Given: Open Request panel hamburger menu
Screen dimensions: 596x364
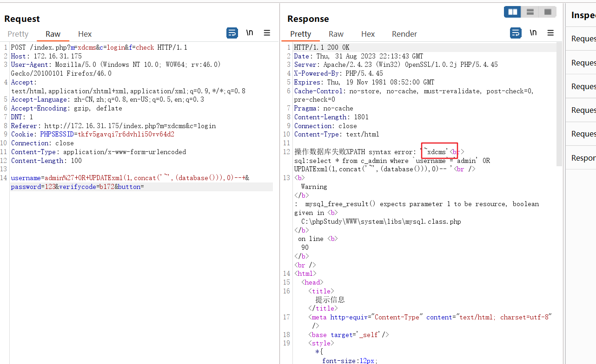Looking at the screenshot, I should (267, 33).
